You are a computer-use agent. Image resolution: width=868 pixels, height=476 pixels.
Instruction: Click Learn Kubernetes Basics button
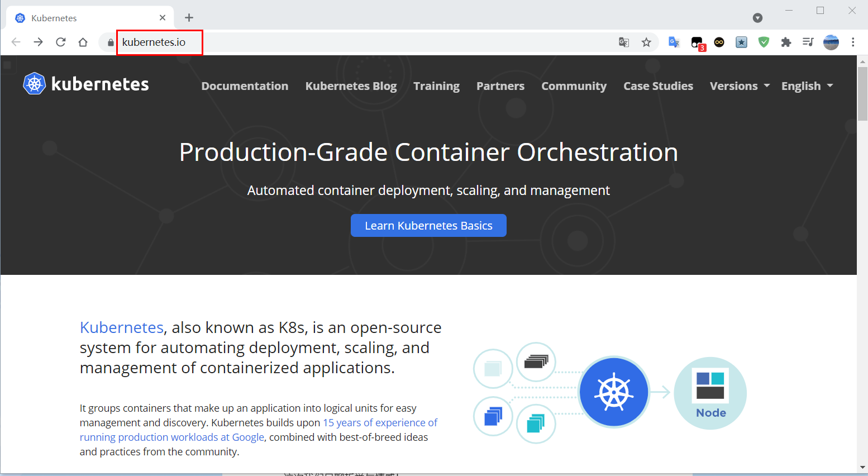tap(428, 226)
